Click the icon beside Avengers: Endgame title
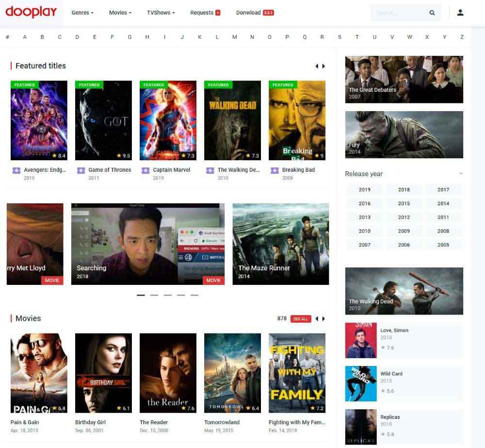Viewport: 485px width, 448px height. pos(16,170)
